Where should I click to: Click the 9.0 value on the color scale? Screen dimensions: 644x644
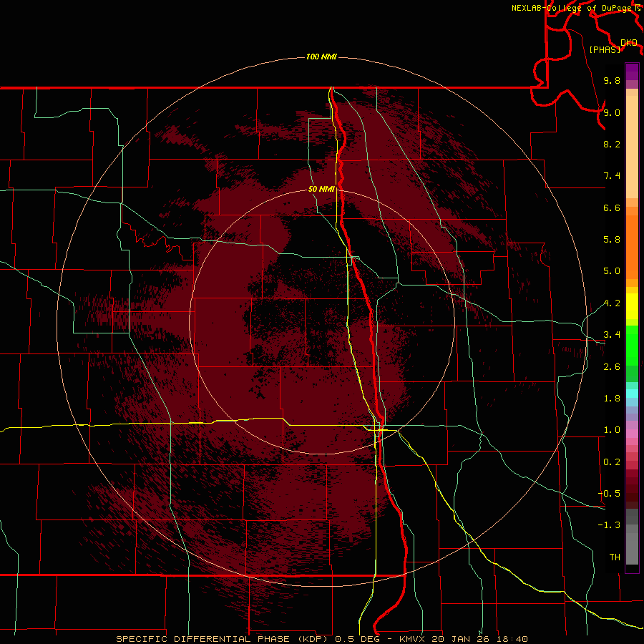point(612,112)
